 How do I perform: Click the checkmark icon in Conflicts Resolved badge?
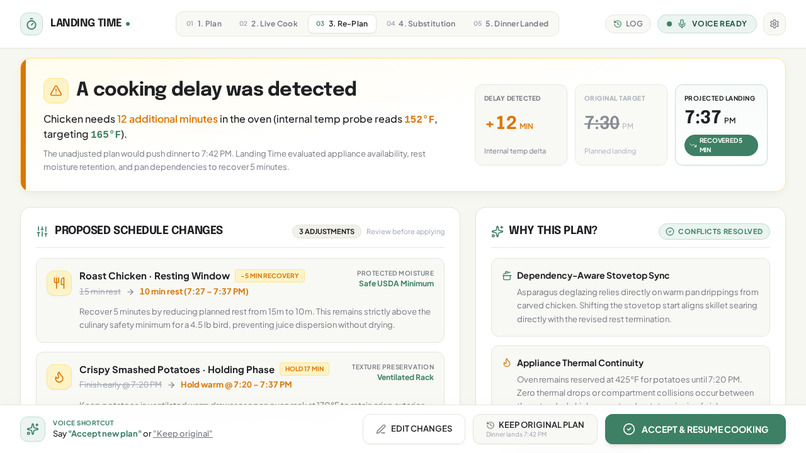[x=670, y=231]
